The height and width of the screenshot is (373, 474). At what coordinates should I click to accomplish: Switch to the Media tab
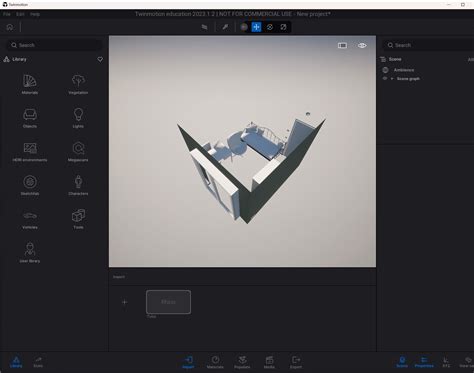[269, 362]
